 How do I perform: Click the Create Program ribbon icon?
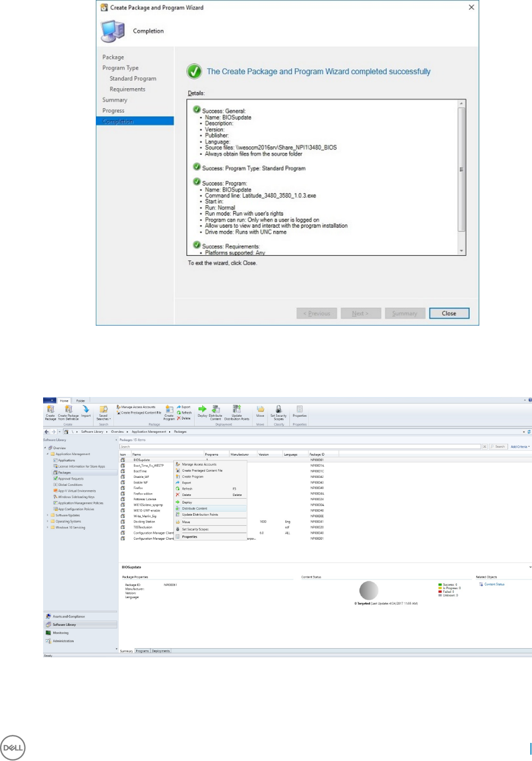[x=169, y=412]
